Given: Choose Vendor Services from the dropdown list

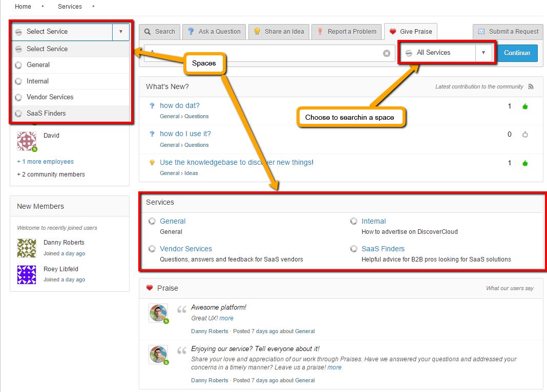Looking at the screenshot, I should click(x=50, y=97).
